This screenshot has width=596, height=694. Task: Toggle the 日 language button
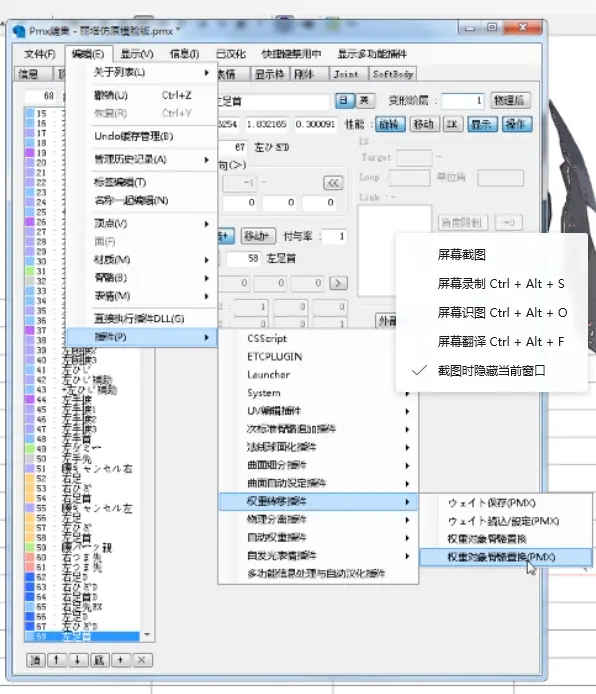click(344, 100)
